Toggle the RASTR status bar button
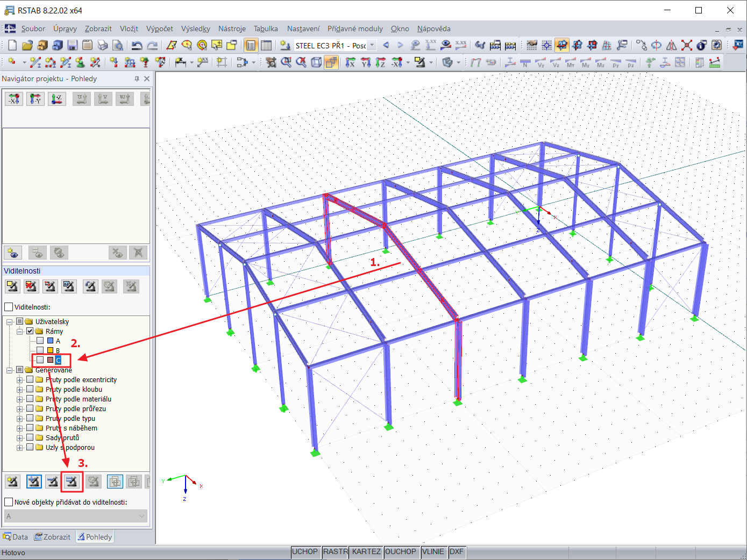Viewport: 747px width, 560px height. pos(335,552)
